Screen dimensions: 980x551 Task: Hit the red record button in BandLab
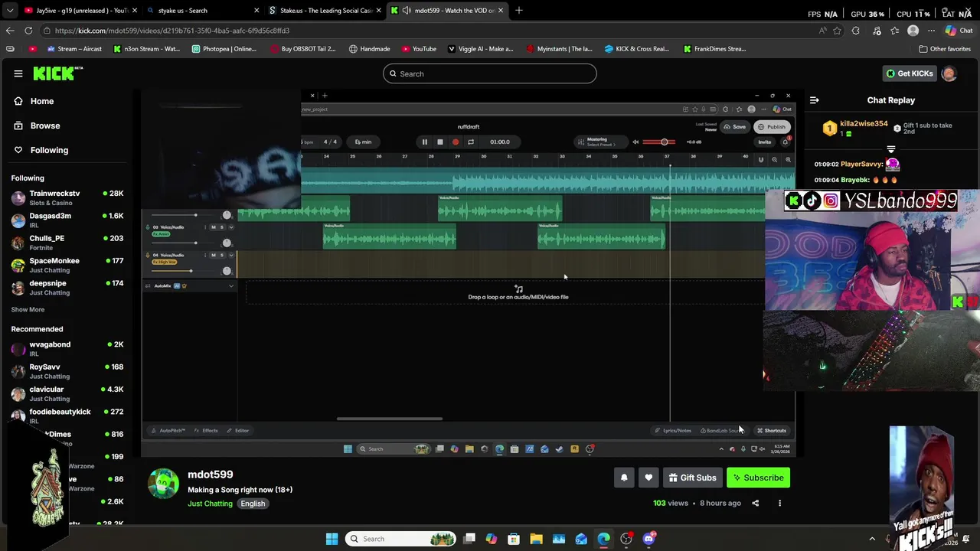(x=455, y=142)
